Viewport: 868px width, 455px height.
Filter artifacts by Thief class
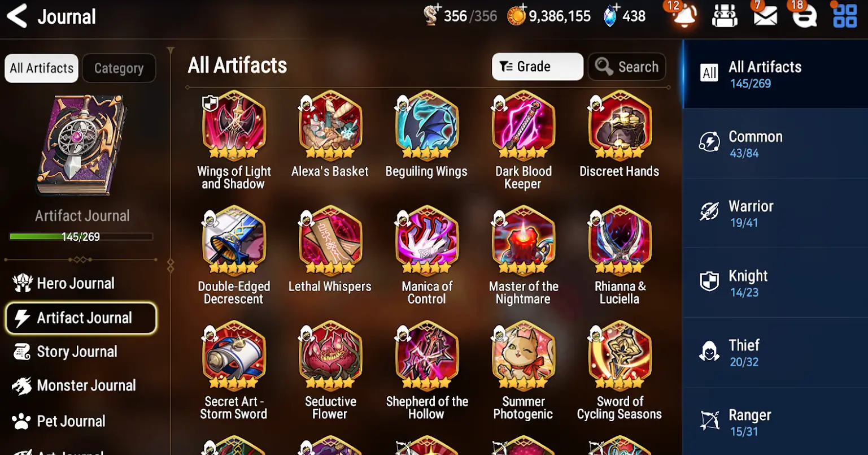click(775, 353)
